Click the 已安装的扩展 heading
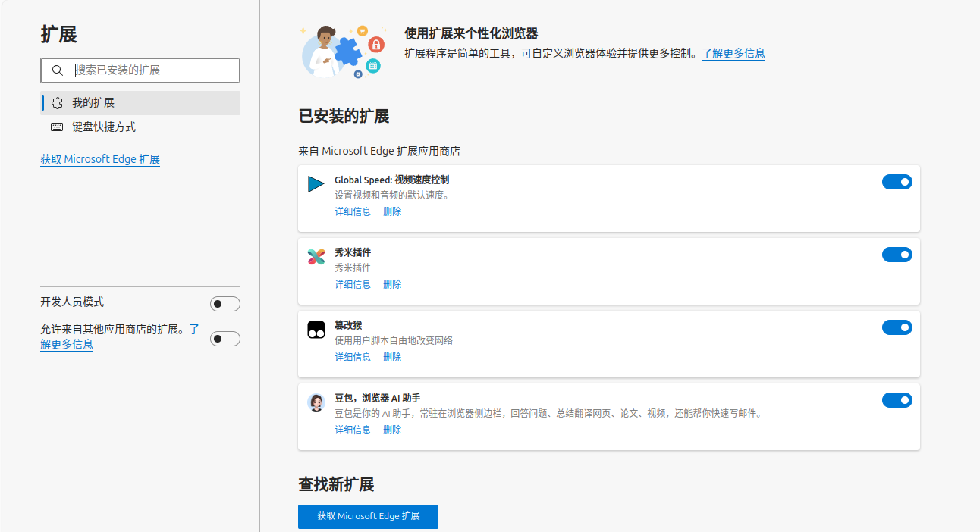Viewport: 980px width, 532px height. [x=344, y=116]
